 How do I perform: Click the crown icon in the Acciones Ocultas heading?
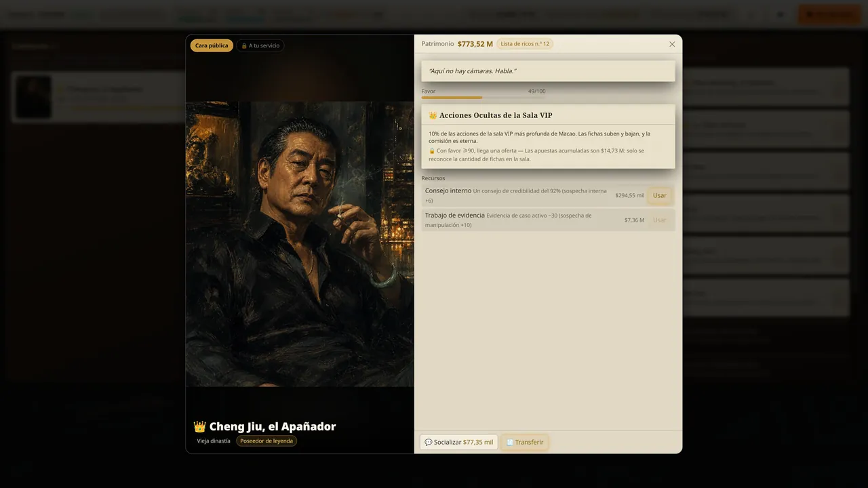(433, 115)
